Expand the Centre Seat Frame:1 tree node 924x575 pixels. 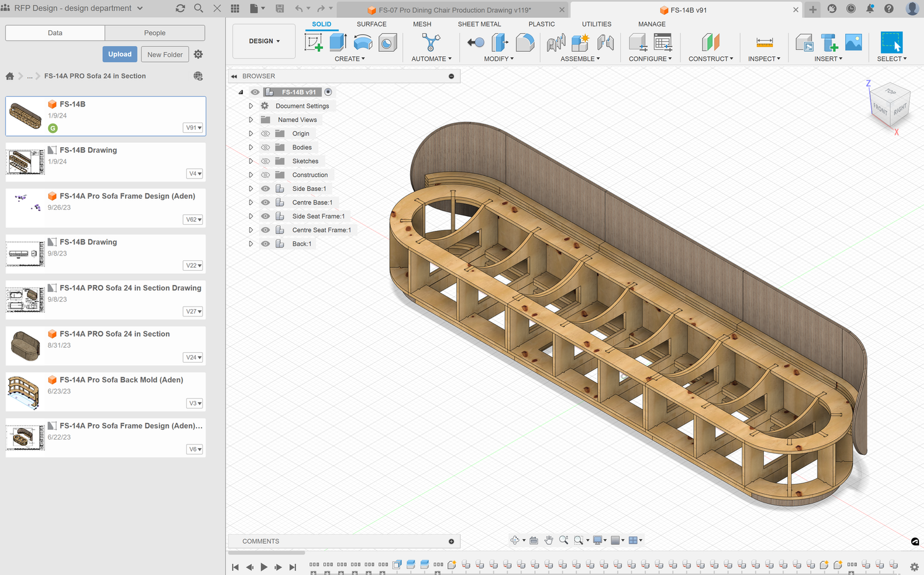coord(251,230)
